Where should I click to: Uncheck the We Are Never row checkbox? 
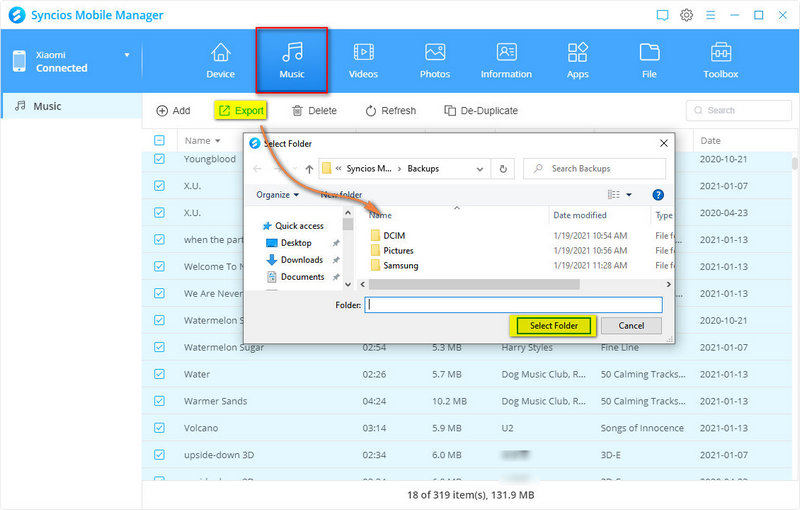[x=159, y=293]
